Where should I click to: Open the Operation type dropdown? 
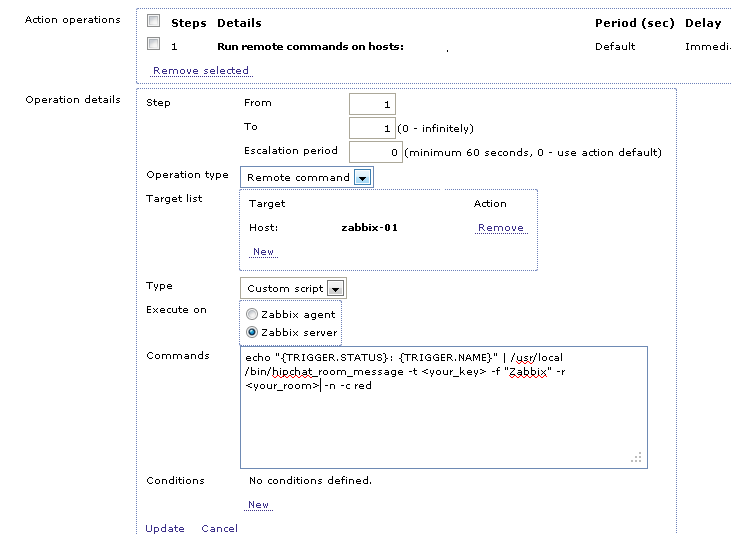tap(307, 177)
